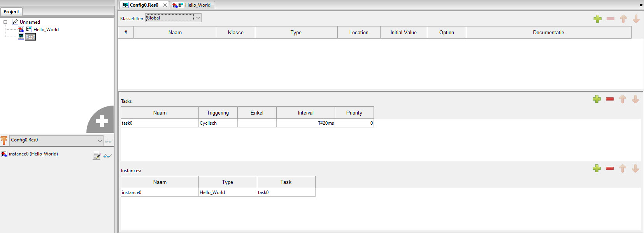The height and width of the screenshot is (233, 644).
Task: Select Unnamed project in the tree
Action: (30, 22)
